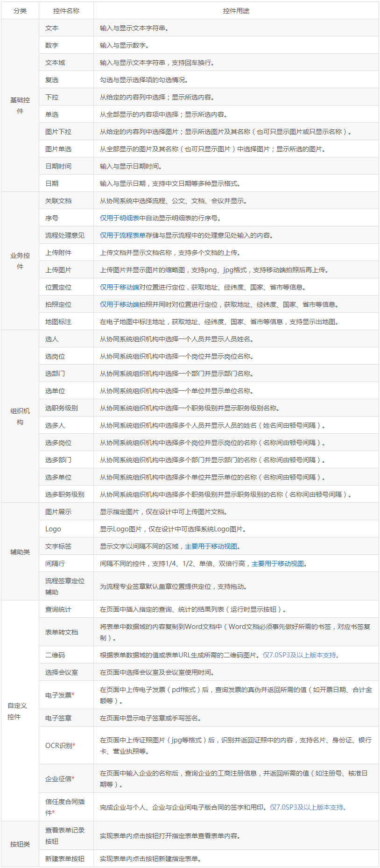Click the '电子签章' control name cell
Image resolution: width=380 pixels, height=868 pixels.
click(66, 718)
